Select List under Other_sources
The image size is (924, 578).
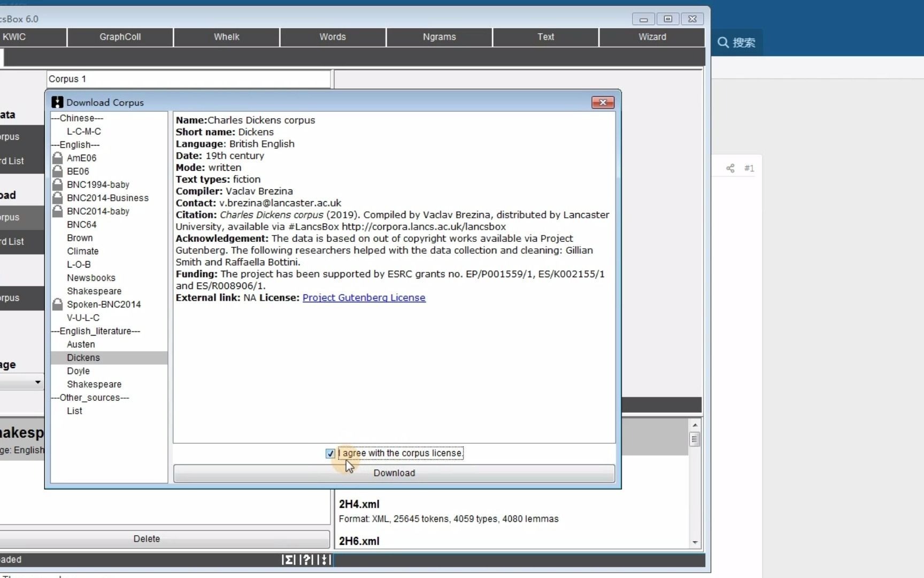tap(74, 411)
